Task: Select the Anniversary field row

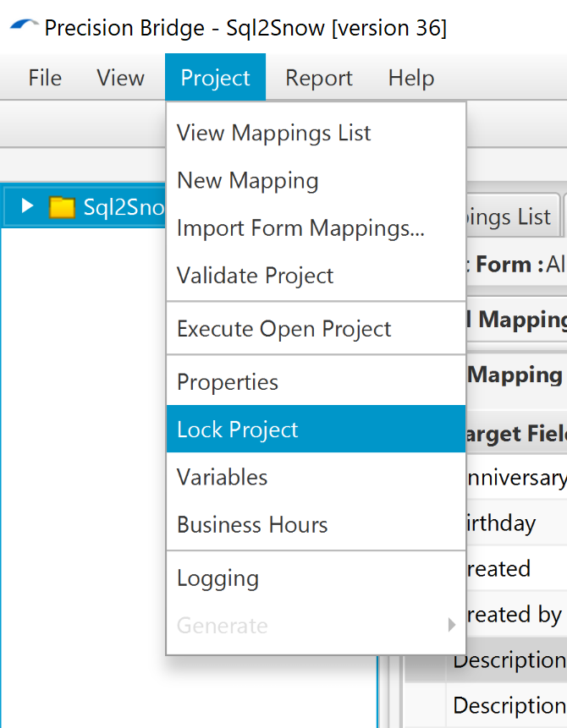Action: coord(516,477)
